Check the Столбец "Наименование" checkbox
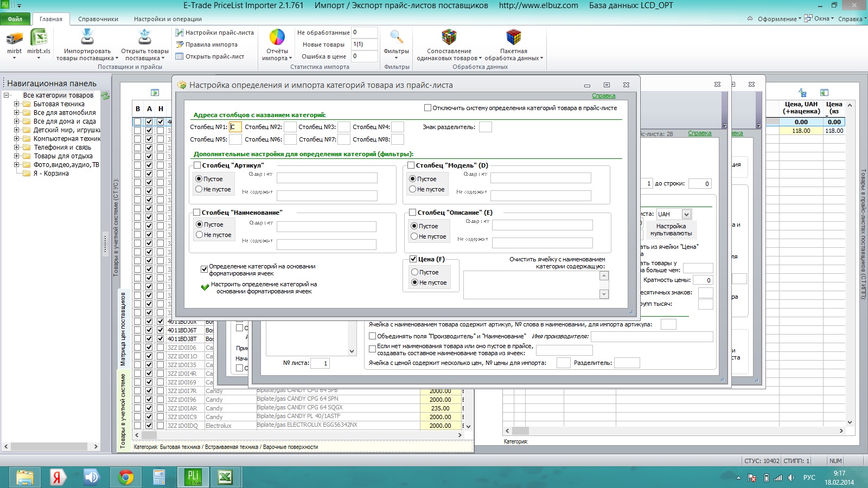Screen dimensions: 868x488 point(197,213)
